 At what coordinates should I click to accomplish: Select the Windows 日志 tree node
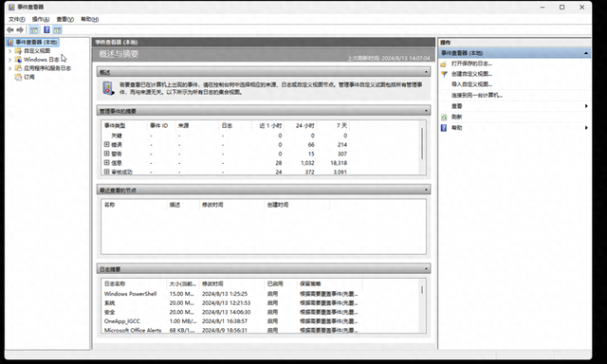click(x=42, y=60)
